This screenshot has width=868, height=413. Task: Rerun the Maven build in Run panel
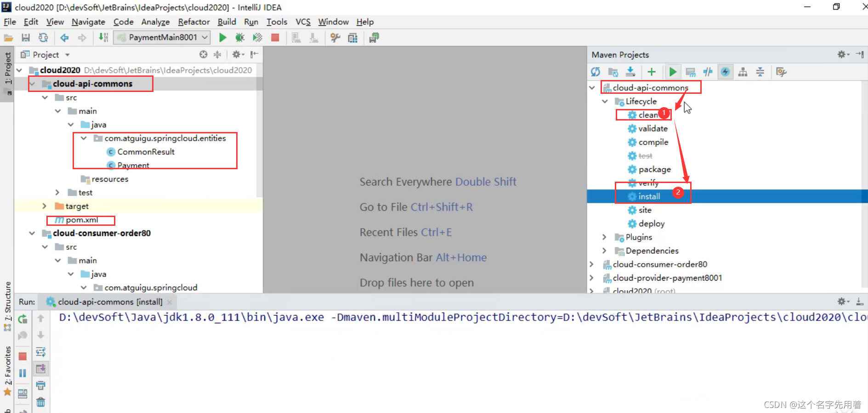pos(23,319)
